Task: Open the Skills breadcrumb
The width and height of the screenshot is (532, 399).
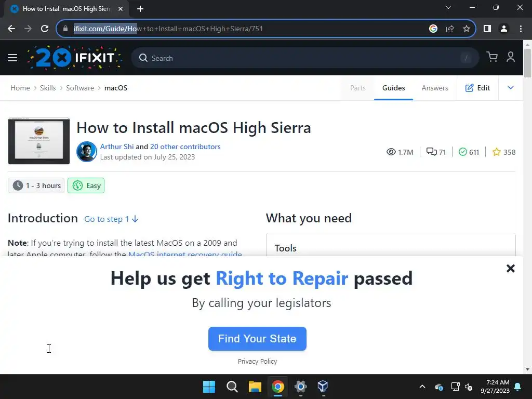Action: [x=48, y=88]
